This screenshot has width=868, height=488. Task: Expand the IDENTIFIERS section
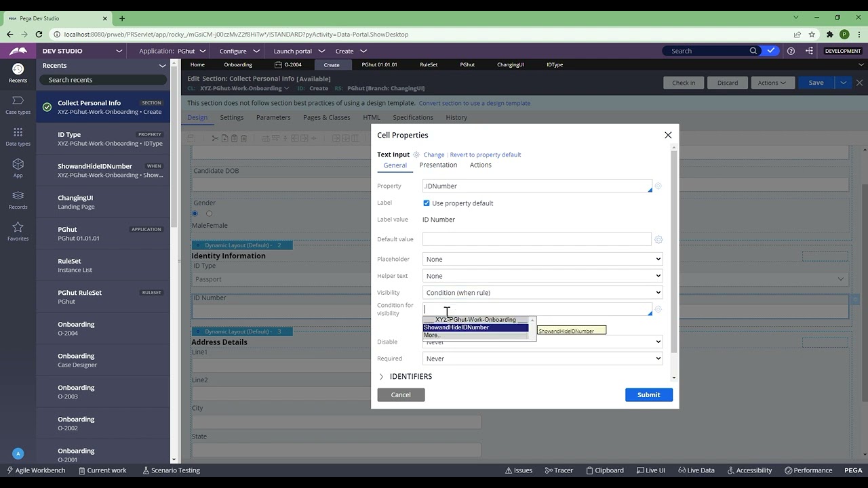tap(406, 376)
